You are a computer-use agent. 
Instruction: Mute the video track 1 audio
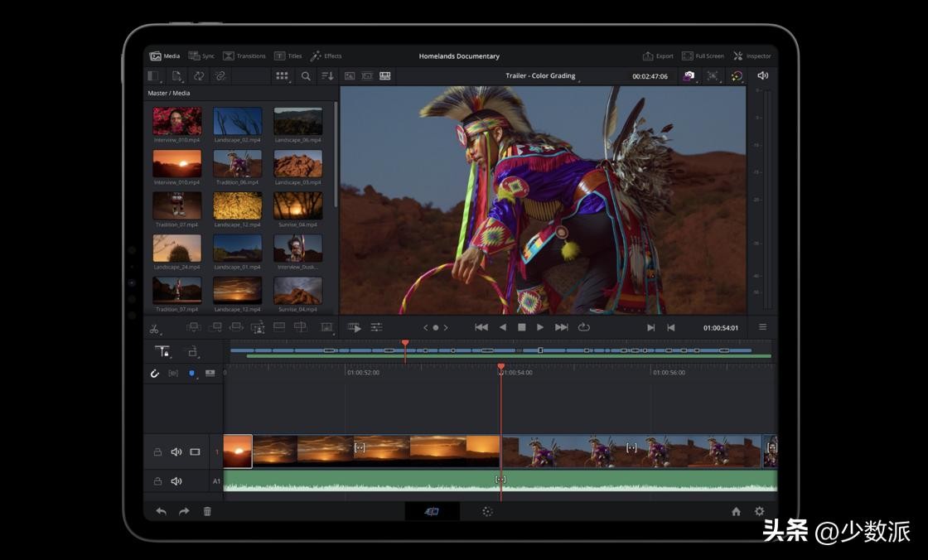(x=176, y=452)
